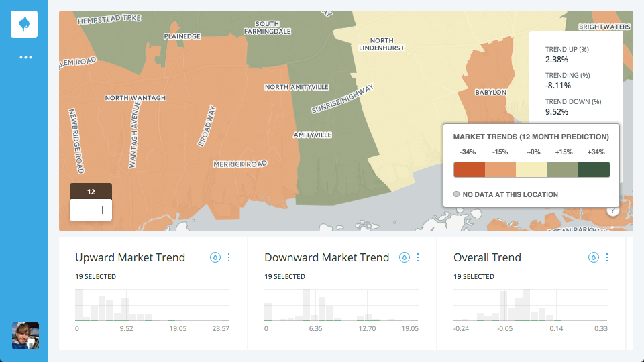
Task: Open the Overall Trend widget options menu
Action: point(607,257)
